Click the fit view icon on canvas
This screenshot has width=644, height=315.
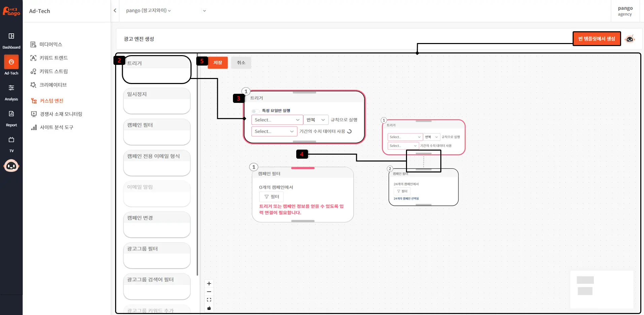(209, 300)
